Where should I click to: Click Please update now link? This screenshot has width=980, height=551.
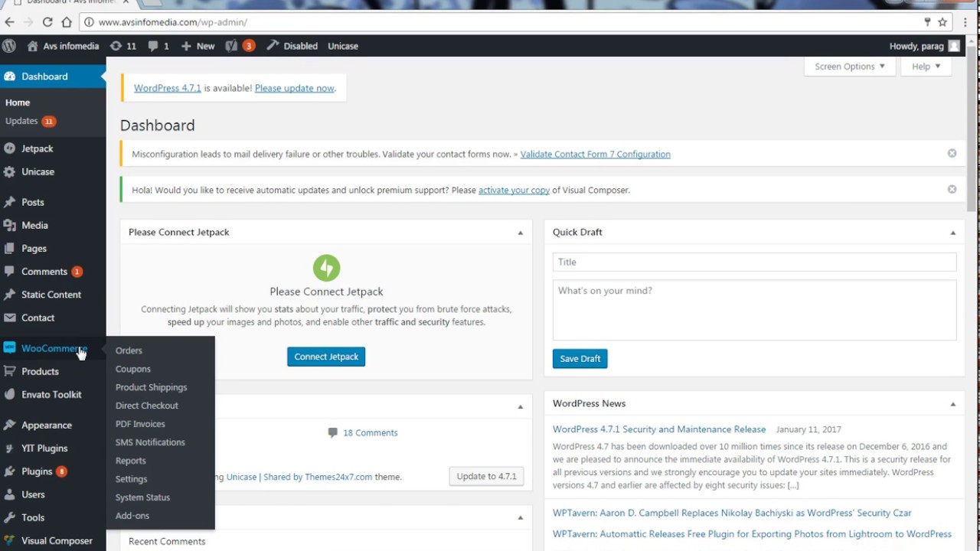click(295, 88)
